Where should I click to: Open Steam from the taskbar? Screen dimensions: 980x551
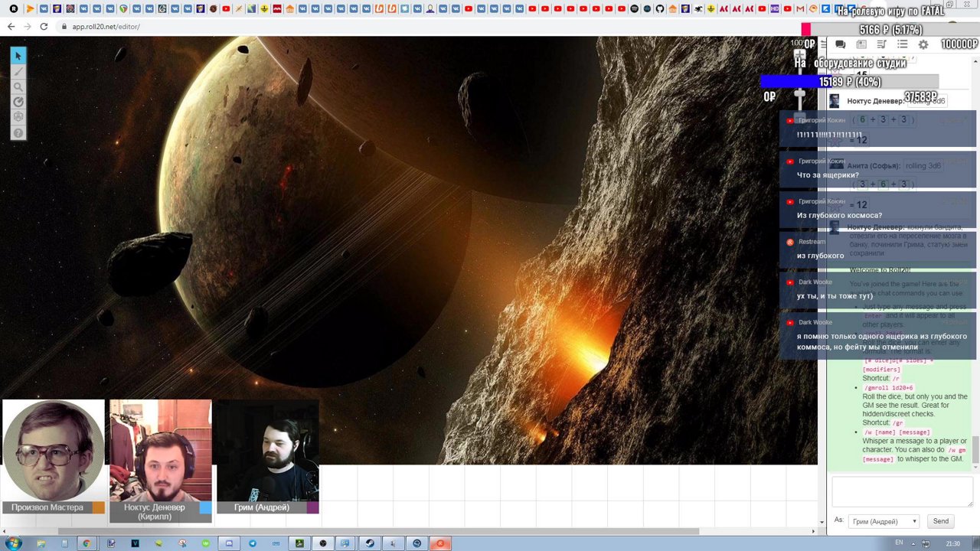tap(370, 543)
